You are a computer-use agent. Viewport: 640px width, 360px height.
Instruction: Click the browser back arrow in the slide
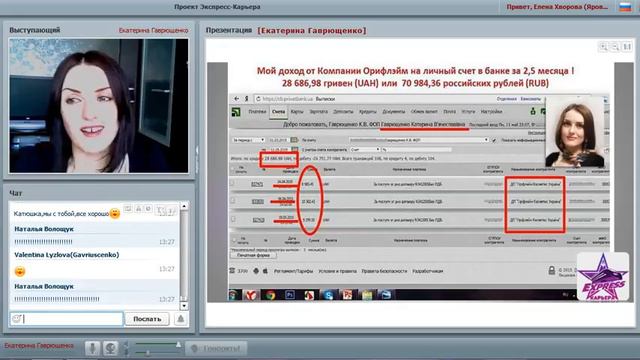click(x=237, y=99)
